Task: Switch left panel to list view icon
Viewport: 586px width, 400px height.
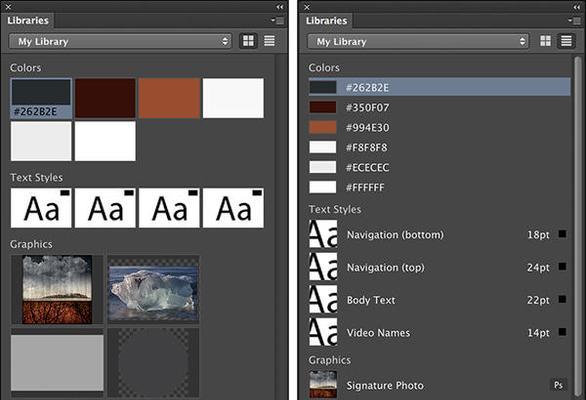Action: click(269, 41)
